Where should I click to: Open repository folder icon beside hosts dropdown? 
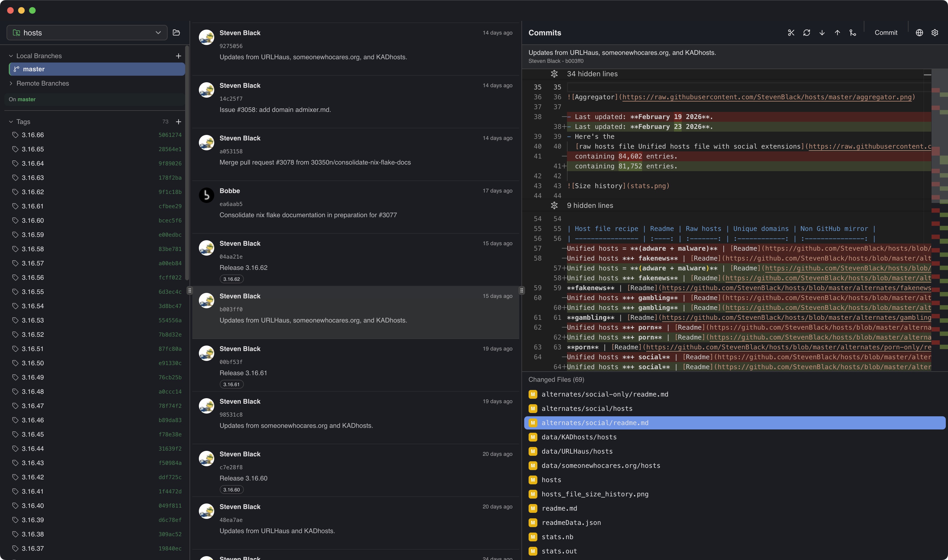(x=176, y=32)
